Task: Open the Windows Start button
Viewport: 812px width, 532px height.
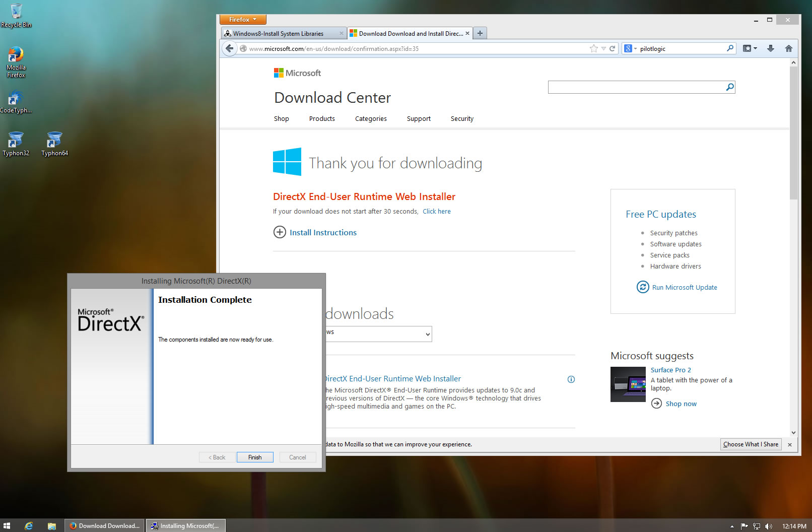Action: point(7,525)
